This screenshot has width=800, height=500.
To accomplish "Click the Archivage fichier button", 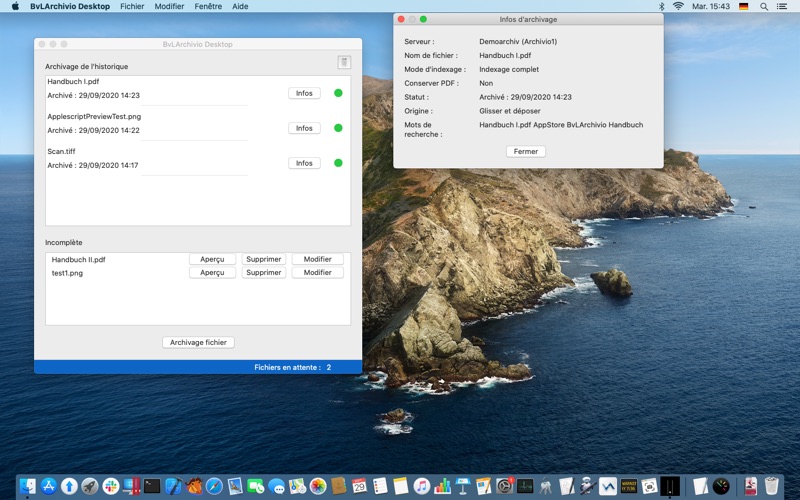I will 198,342.
